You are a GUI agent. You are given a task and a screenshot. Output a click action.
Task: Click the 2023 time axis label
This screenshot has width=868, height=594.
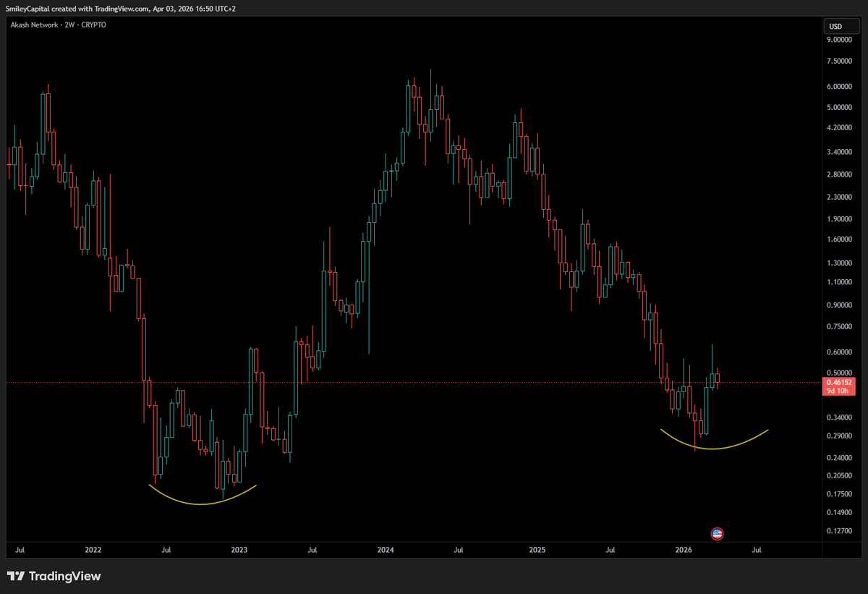239,551
